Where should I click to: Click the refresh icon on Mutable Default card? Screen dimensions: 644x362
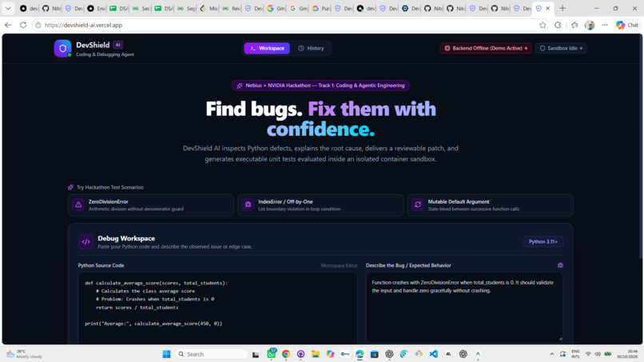tap(418, 205)
